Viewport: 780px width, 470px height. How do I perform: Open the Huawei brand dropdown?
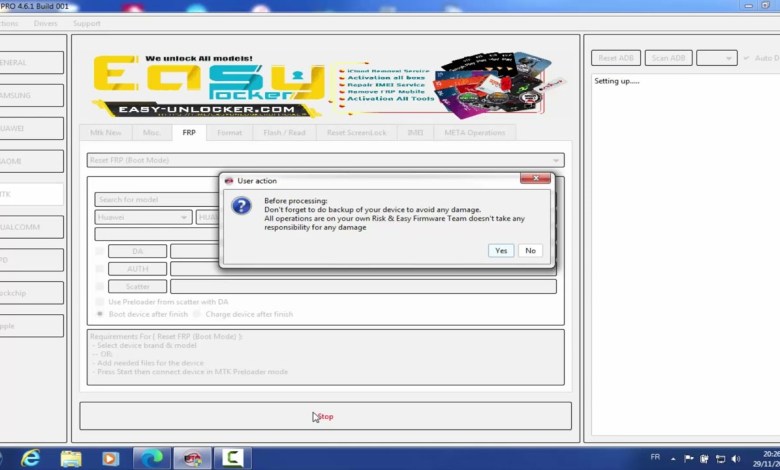[143, 217]
